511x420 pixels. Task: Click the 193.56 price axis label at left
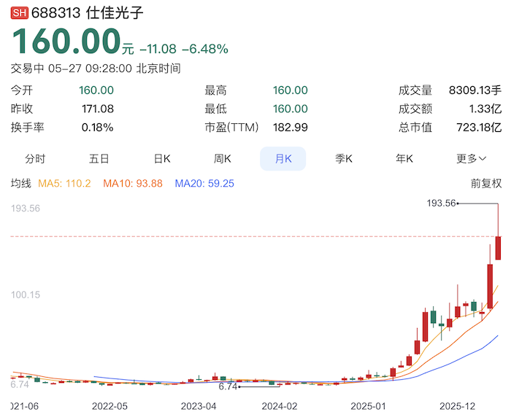coord(26,209)
